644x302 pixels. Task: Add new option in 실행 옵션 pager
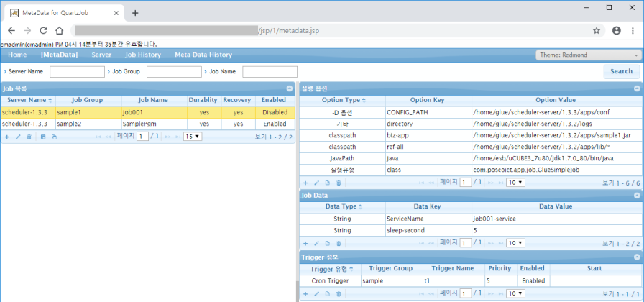pos(305,183)
